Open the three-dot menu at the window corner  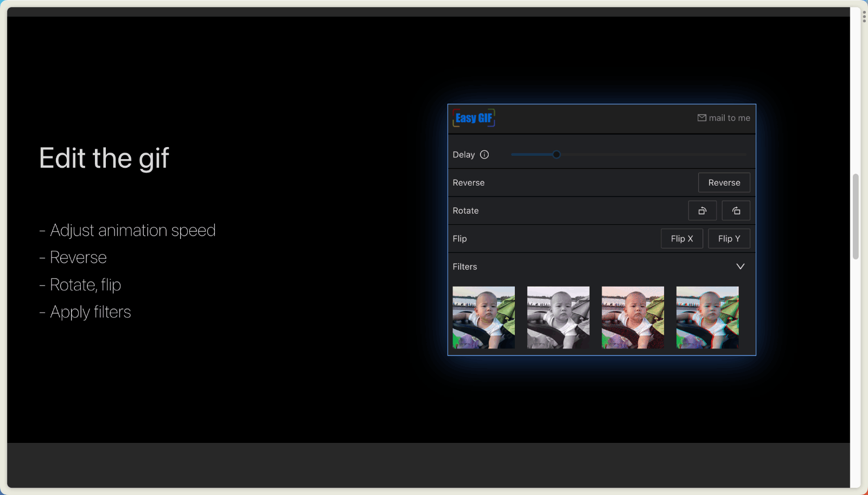(864, 16)
